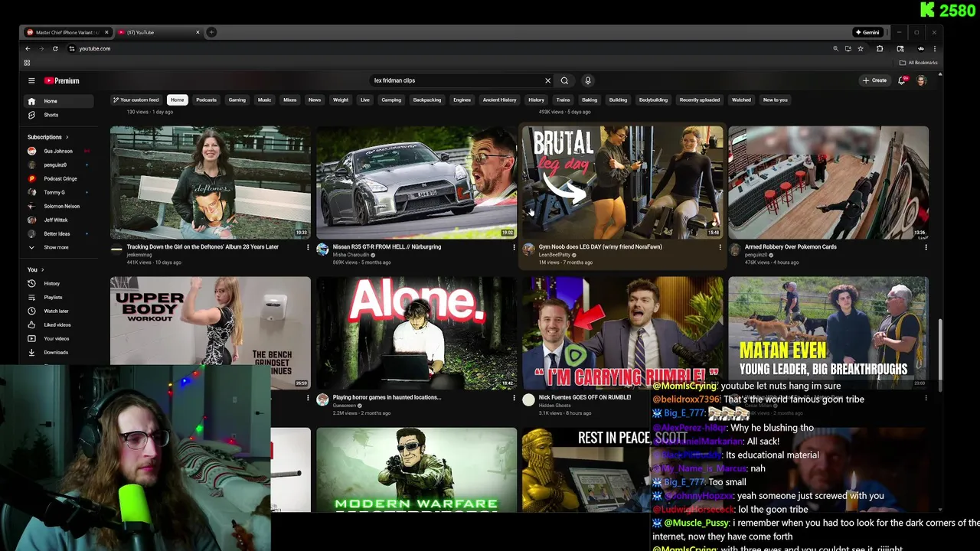Click the magnifier search button
This screenshot has width=980, height=551.
point(564,80)
